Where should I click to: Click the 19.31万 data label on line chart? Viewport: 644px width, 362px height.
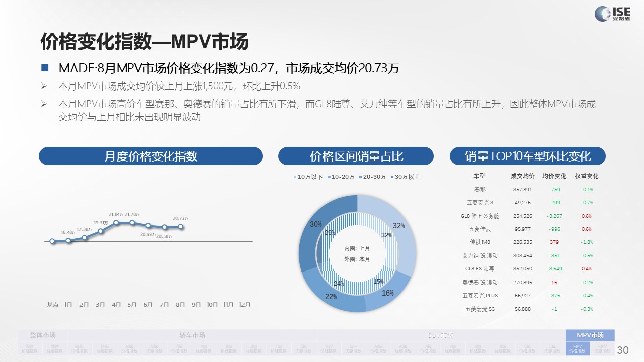point(101,223)
